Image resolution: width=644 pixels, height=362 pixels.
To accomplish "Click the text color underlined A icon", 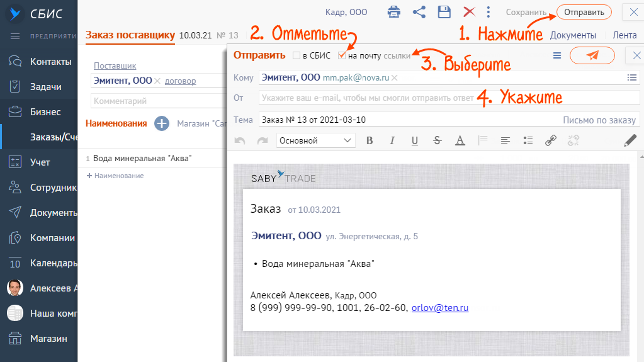I will 460,140.
